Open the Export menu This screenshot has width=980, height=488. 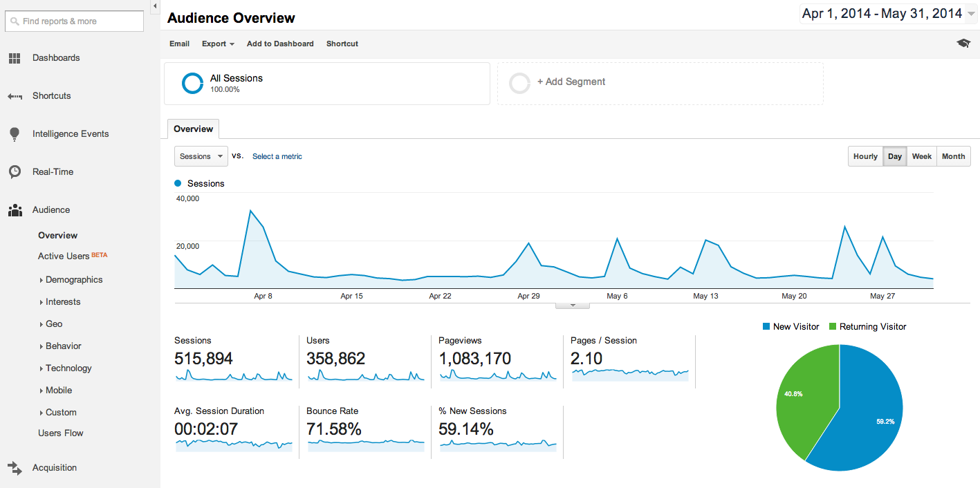(217, 44)
